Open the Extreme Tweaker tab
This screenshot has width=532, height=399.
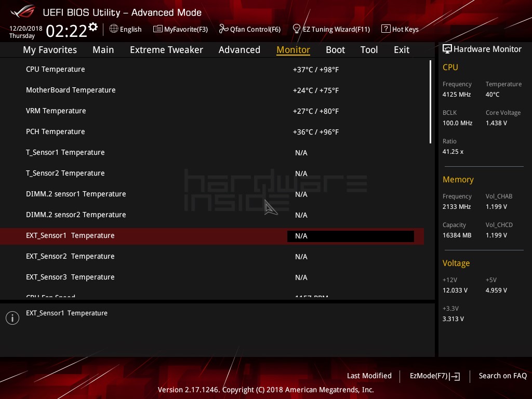coord(166,49)
